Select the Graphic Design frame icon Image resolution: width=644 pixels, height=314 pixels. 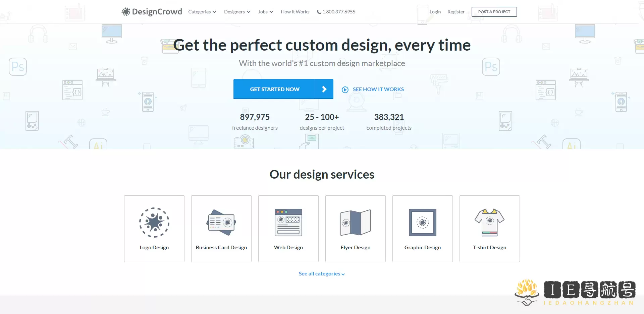pyautogui.click(x=422, y=222)
